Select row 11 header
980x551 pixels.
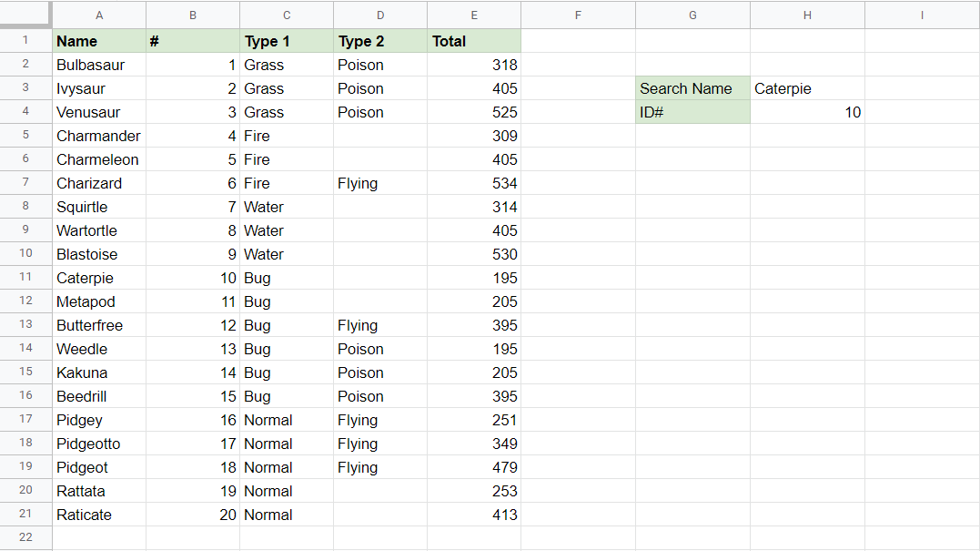pos(25,278)
